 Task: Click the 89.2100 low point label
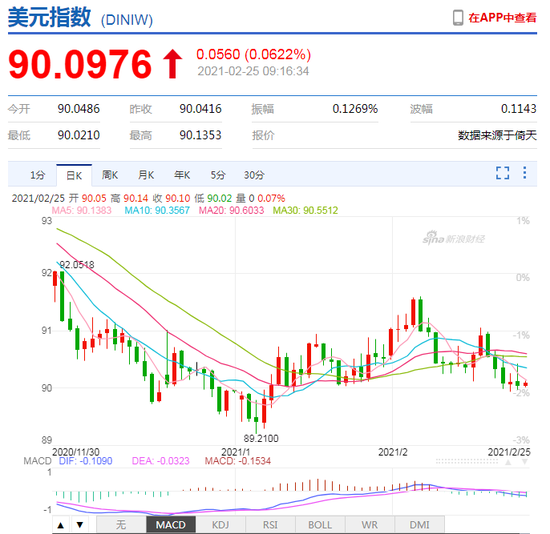pyautogui.click(x=261, y=438)
